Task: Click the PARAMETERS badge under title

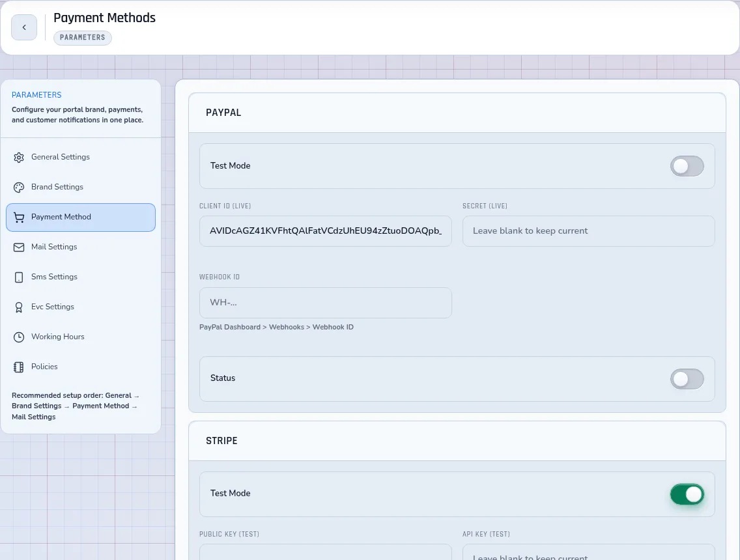Action: pos(83,38)
